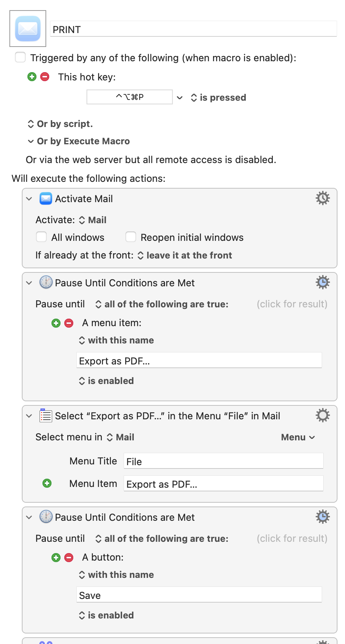
Task: Remove the hot key trigger
Action: click(45, 77)
